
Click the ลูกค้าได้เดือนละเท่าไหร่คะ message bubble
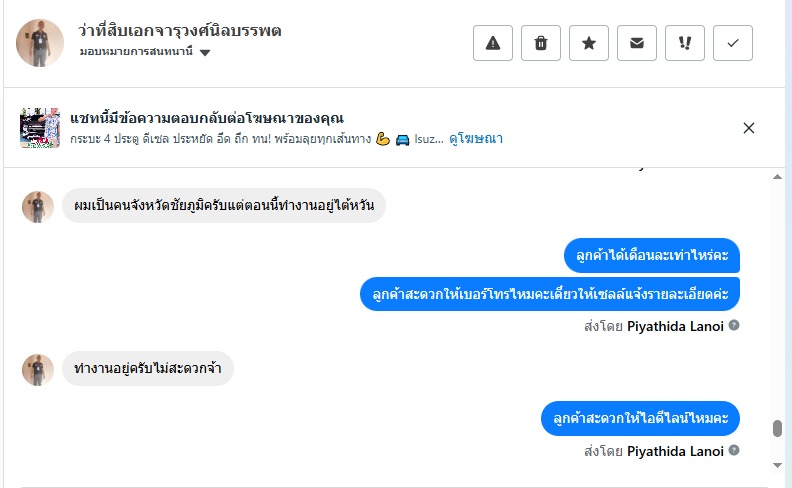click(651, 256)
